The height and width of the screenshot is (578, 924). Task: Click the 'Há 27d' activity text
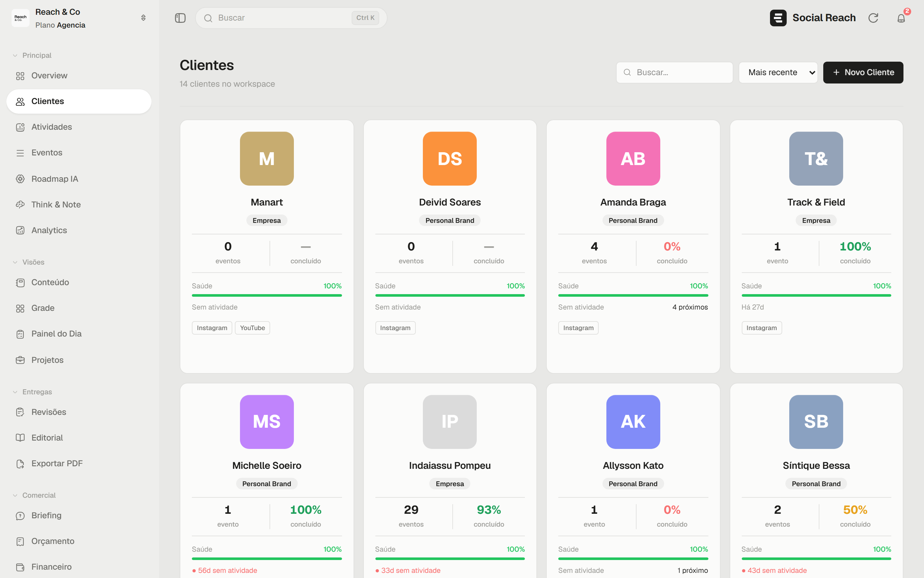pos(753,307)
